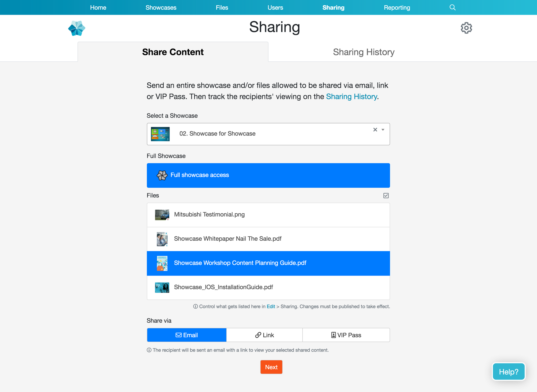Open the Select a Showcase combo box

[x=268, y=134]
